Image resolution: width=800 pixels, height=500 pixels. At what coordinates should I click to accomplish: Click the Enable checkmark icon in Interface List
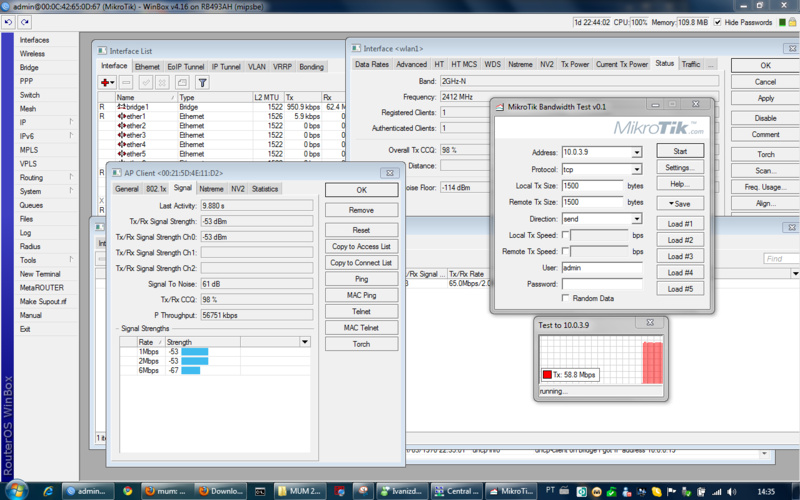coord(145,83)
